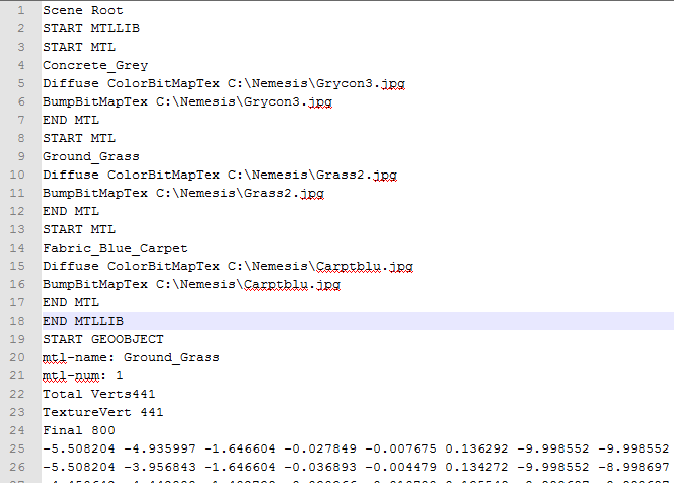Click 'mtl-name: Ground_Grass' on line 20
The width and height of the screenshot is (674, 483).
(131, 357)
